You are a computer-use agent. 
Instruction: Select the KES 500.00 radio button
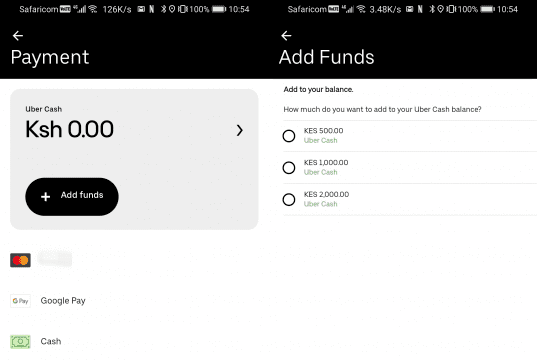click(x=289, y=136)
